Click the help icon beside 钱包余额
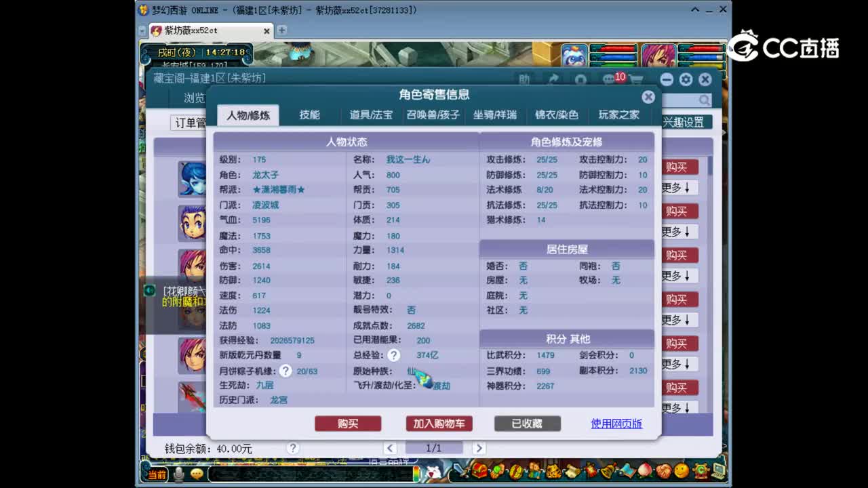Viewport: 868px width, 488px height. tap(293, 448)
